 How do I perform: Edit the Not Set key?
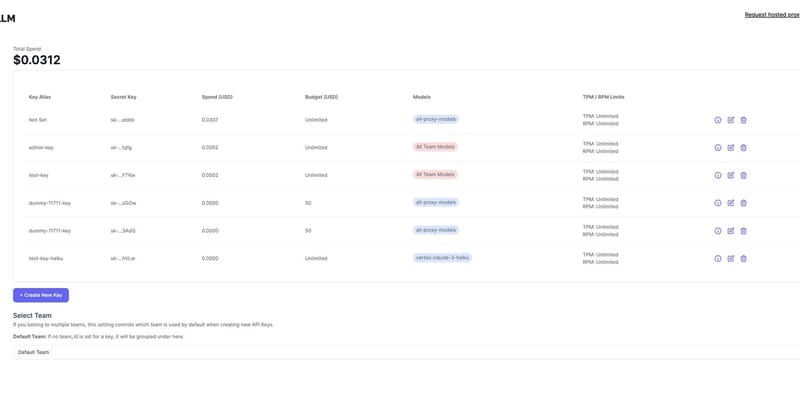(731, 120)
